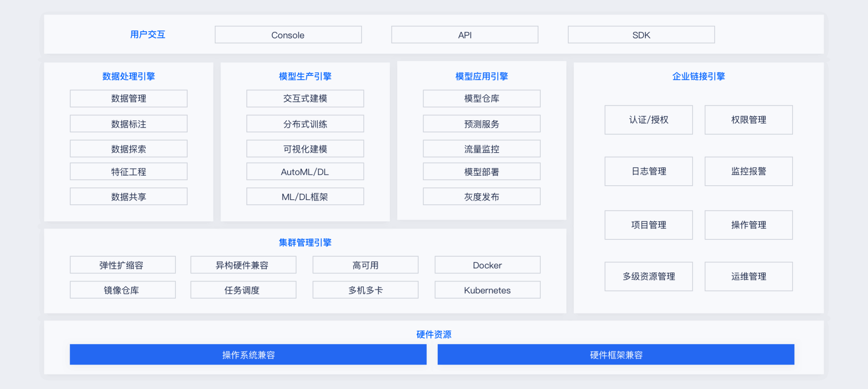Click the SDK box
Image resolution: width=868 pixels, height=389 pixels.
[641, 35]
